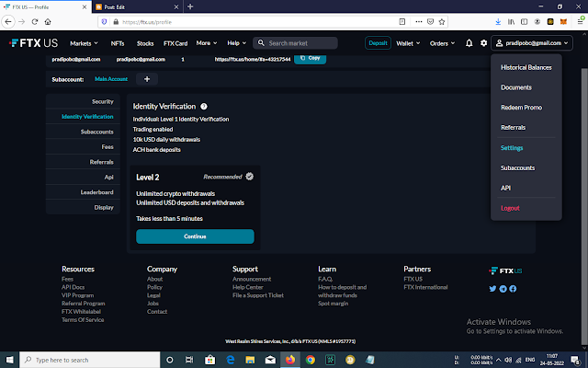Open FTX Facebook social icon

coord(513,289)
